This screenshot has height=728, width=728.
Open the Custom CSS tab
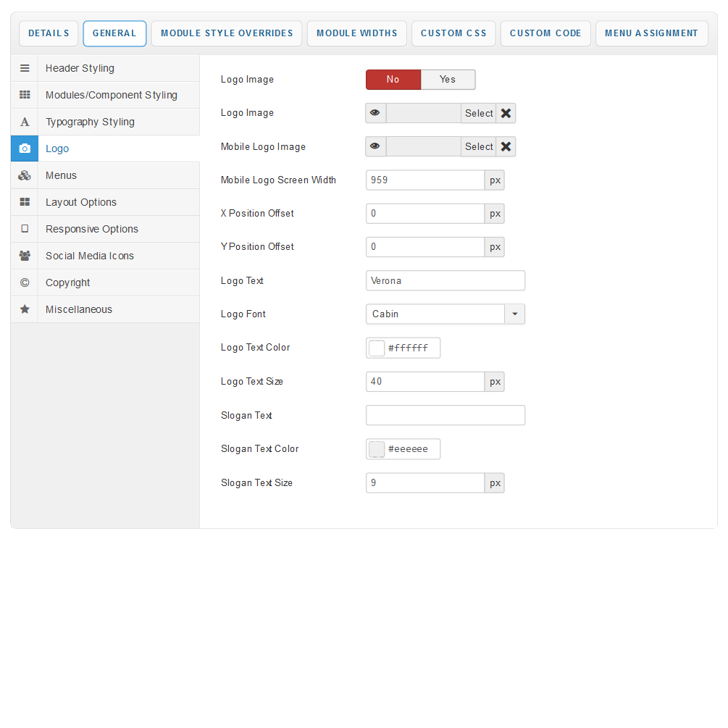click(x=453, y=33)
